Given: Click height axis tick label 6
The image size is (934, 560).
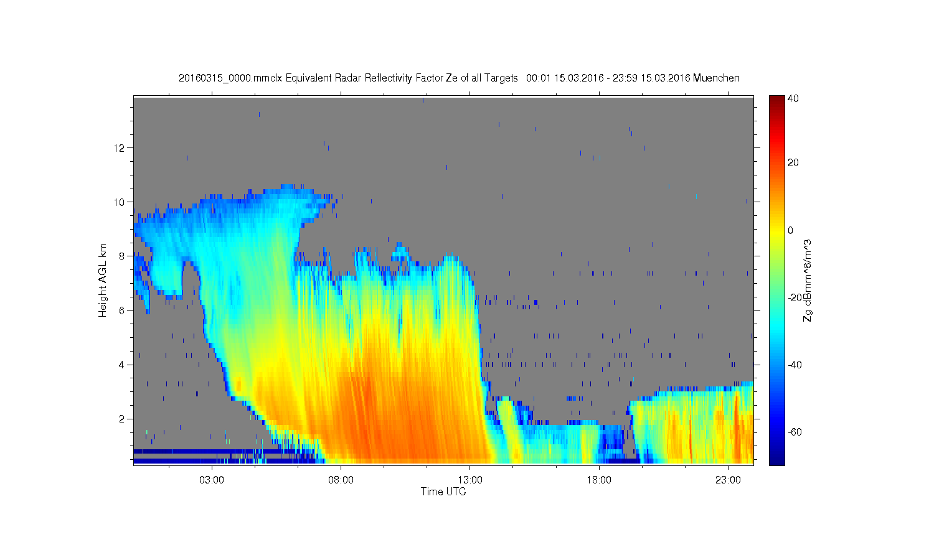Looking at the screenshot, I should click(x=122, y=310).
